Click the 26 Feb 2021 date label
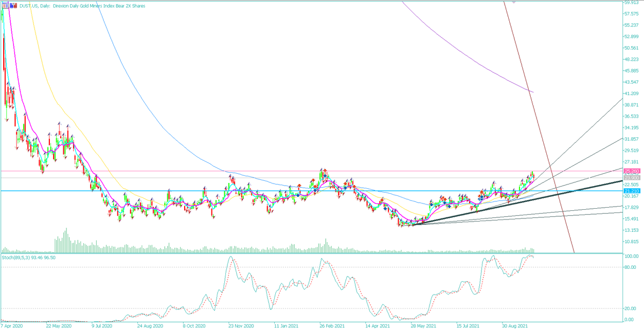 pos(332,326)
